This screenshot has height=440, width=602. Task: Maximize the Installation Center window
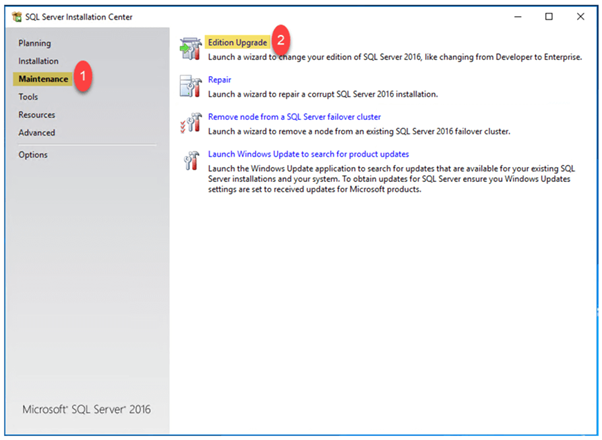pos(549,17)
